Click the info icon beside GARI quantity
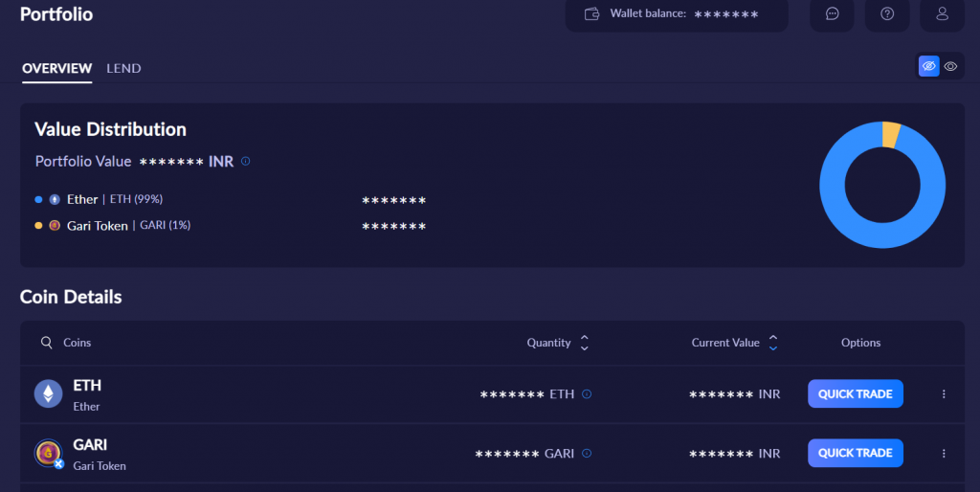Image resolution: width=980 pixels, height=492 pixels. 587,454
